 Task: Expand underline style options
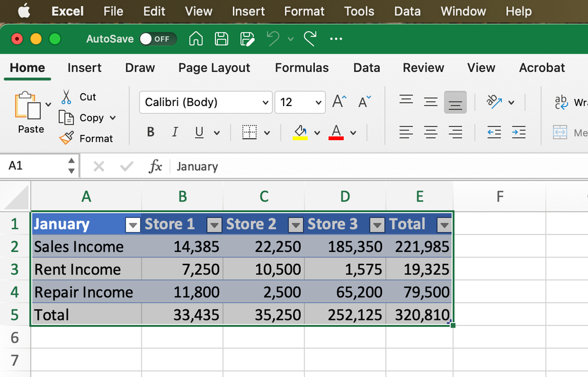pyautogui.click(x=217, y=133)
